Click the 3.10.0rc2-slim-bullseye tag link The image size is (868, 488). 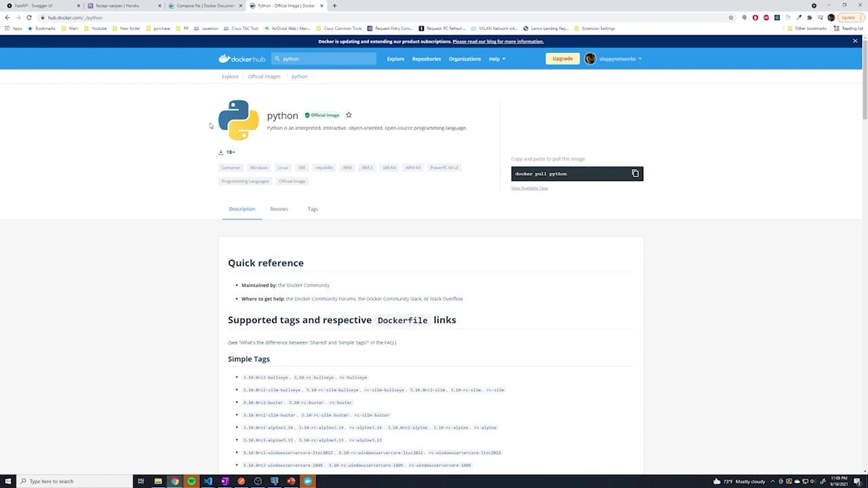[272, 390]
